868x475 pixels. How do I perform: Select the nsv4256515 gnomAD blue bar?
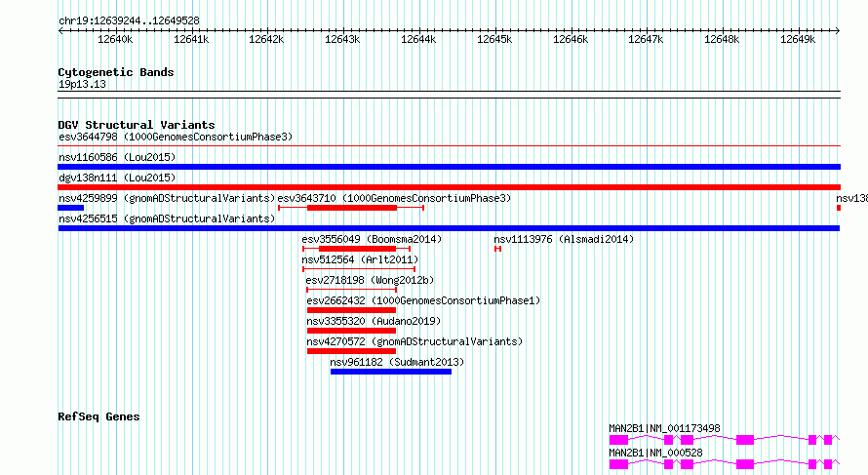point(449,228)
